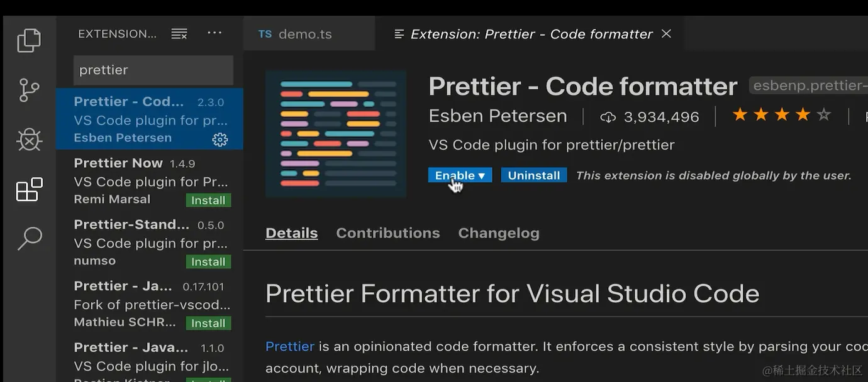The image size is (868, 382).
Task: Install the Prettier-Standard extension by numso
Action: [208, 262]
